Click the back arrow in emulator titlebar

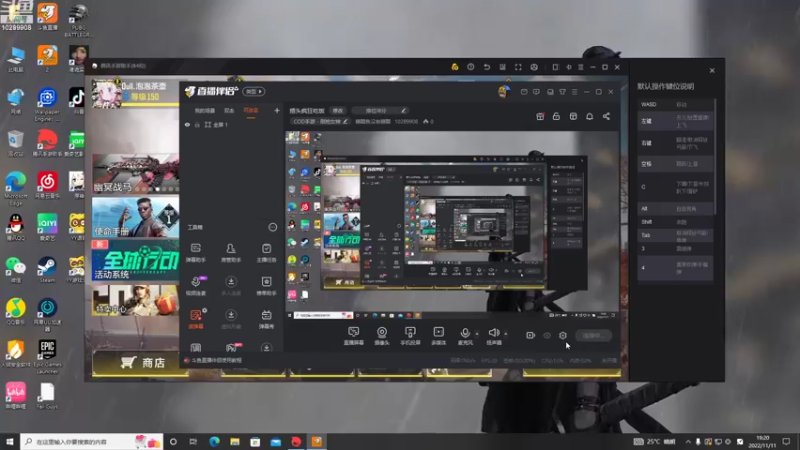487,67
